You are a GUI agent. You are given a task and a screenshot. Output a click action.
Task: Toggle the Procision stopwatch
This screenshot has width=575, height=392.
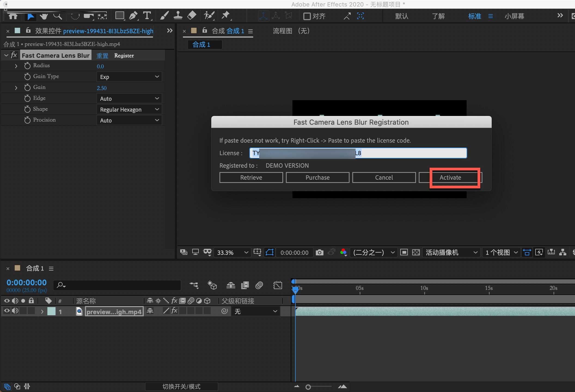[x=27, y=120]
